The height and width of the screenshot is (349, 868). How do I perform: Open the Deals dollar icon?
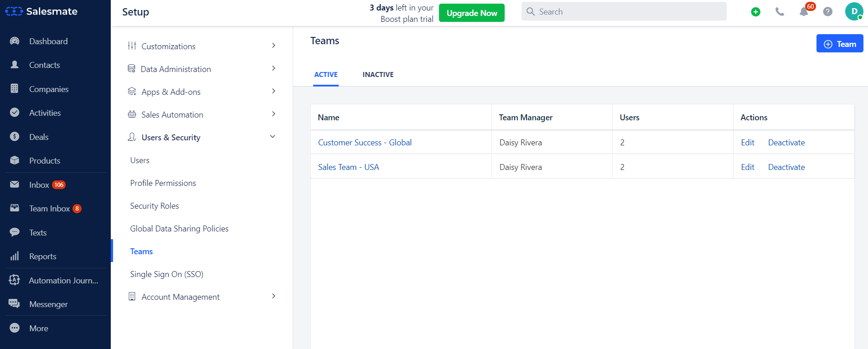[x=15, y=137]
